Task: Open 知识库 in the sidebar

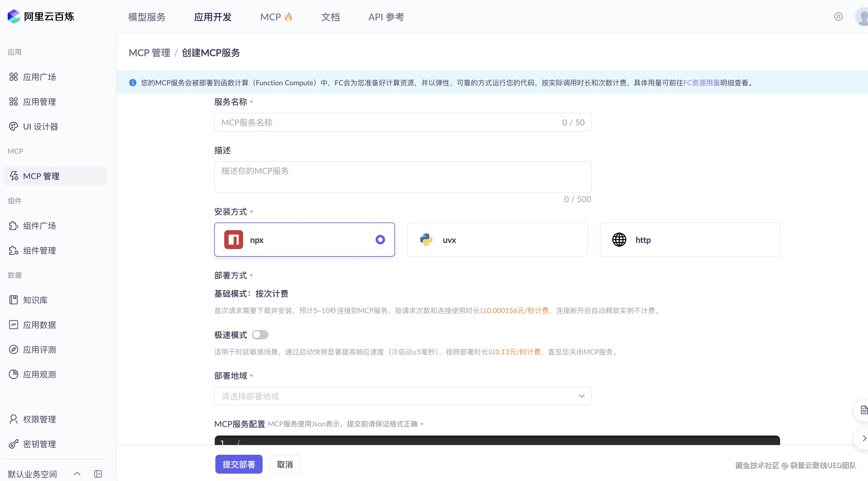Action: (35, 300)
